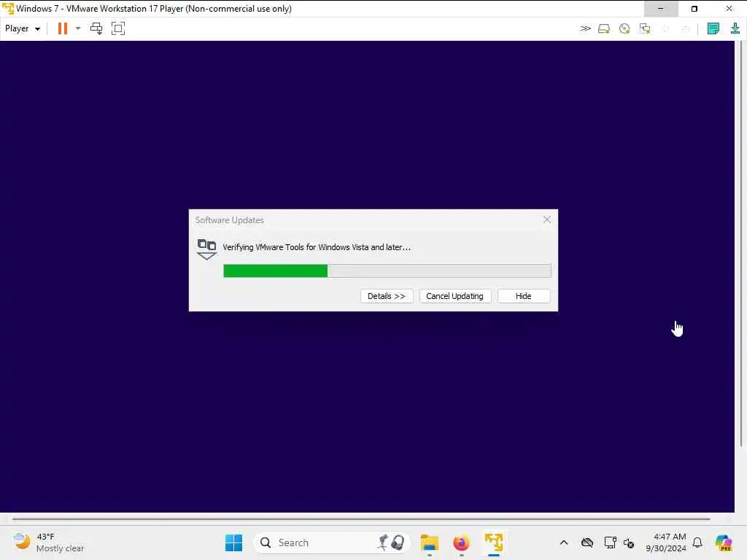Open the CD/DVD drive device icon
The image size is (747, 560).
point(624,28)
